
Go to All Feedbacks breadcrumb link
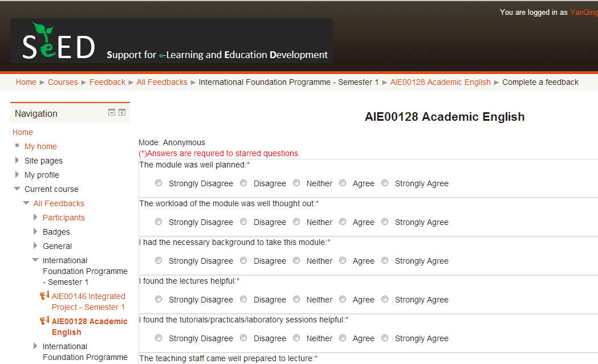tap(162, 82)
